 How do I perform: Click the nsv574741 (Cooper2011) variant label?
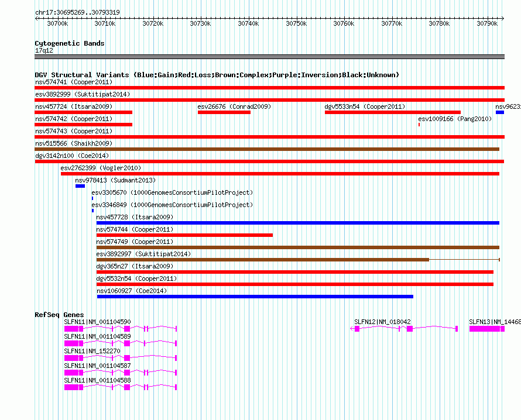(x=74, y=82)
